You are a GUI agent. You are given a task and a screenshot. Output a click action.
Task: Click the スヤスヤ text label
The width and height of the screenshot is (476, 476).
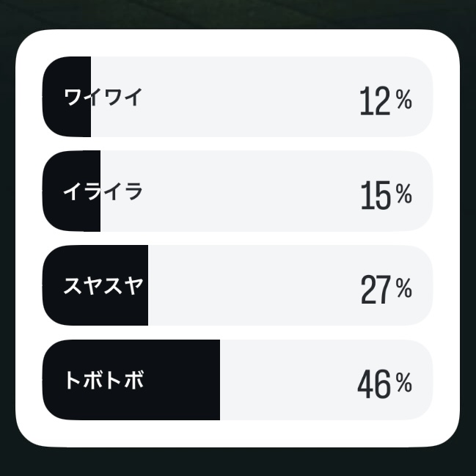[103, 285]
